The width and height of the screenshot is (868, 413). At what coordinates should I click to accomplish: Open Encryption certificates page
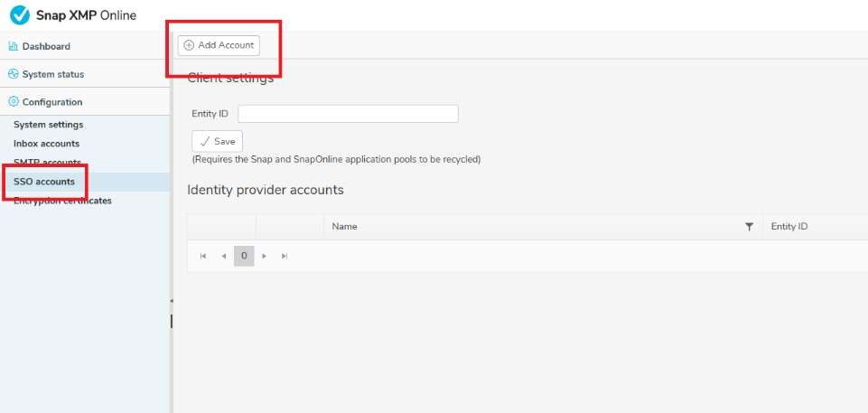[x=62, y=201]
